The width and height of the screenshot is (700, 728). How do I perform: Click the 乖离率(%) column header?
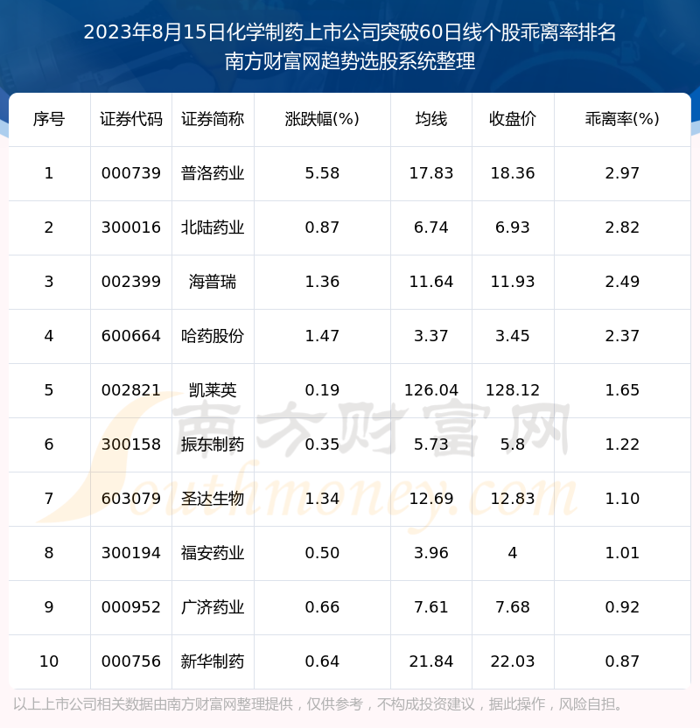622,119
